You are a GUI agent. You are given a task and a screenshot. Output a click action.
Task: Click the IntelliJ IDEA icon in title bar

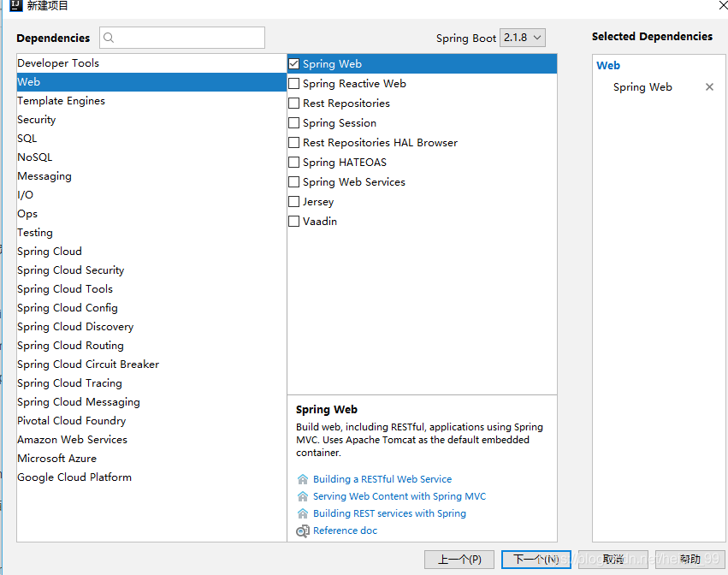click(x=15, y=5)
